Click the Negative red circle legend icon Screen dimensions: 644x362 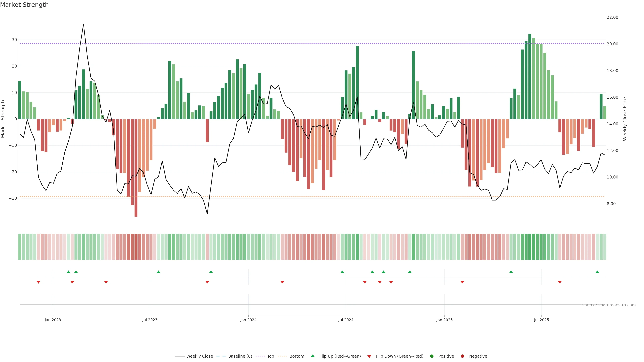point(462,356)
